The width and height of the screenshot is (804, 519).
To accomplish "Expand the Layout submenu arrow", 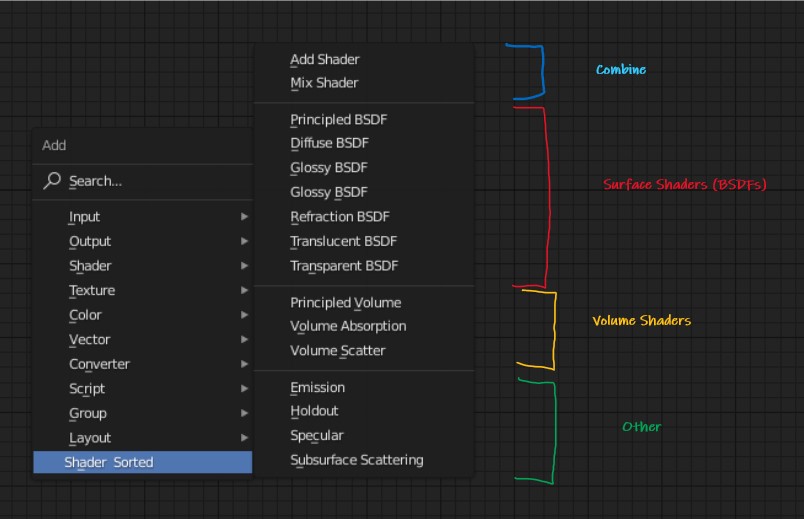I will (x=245, y=437).
